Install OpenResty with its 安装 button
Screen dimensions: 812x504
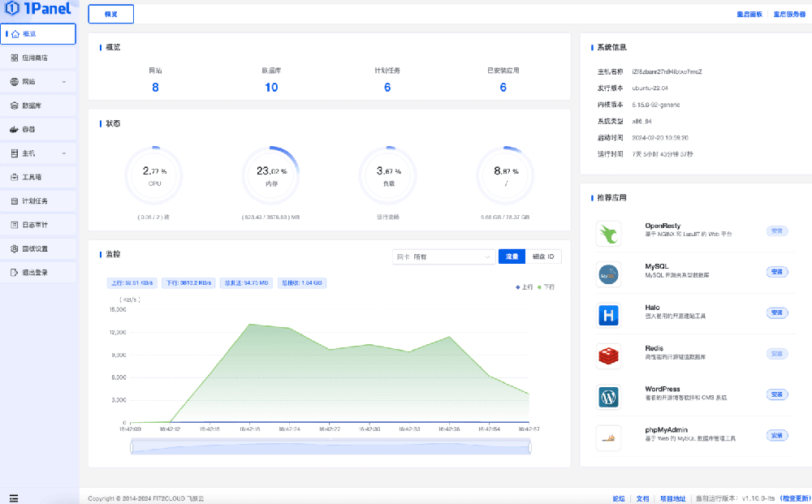tap(777, 230)
